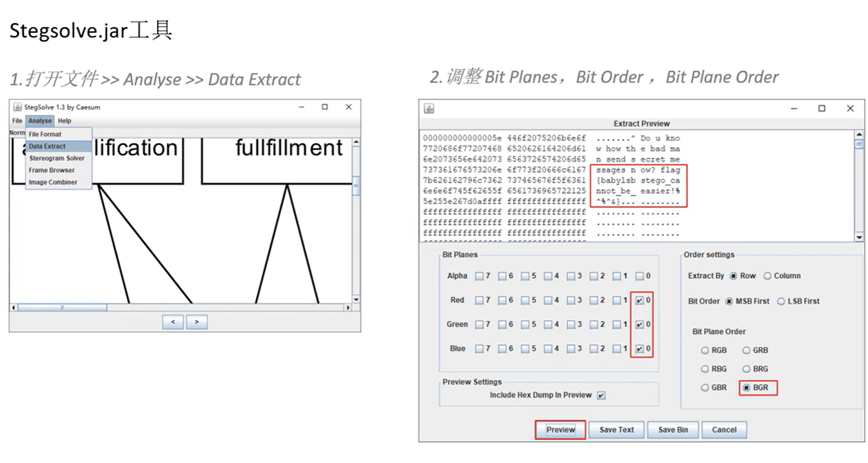Click Extract Preview scrollbar down arrow
Viewport: 868px width, 463px height.
(859, 237)
